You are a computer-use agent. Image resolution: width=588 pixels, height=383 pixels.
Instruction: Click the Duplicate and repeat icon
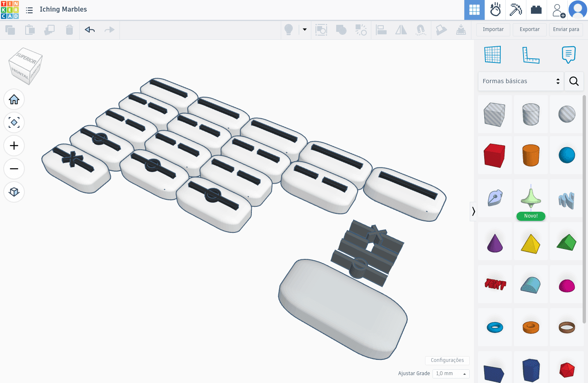point(50,30)
